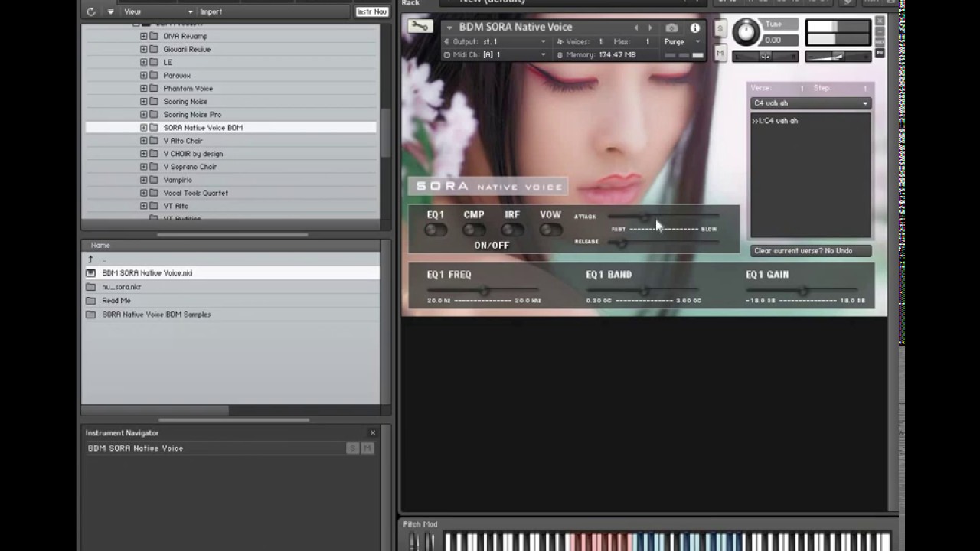Go up one folder level arrow
Screen dimensions: 980x551
[90, 259]
